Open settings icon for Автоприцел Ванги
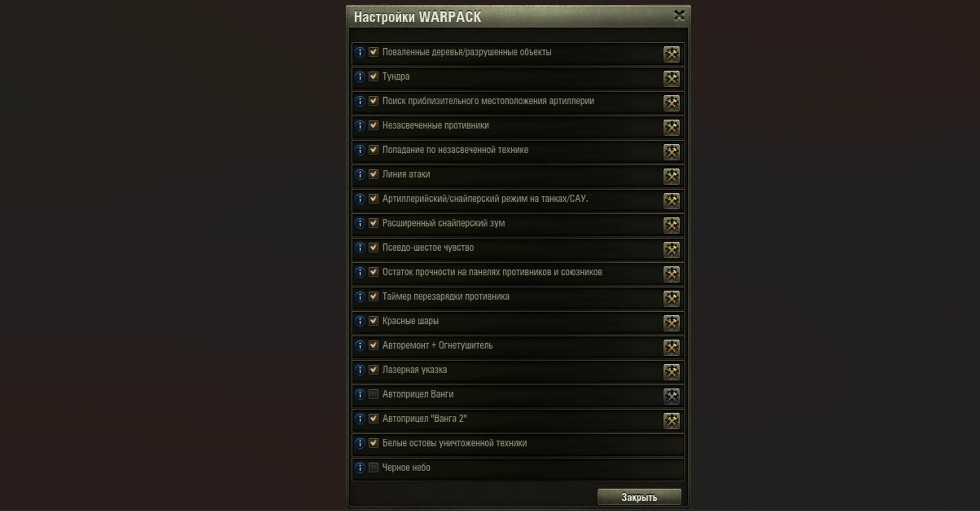 671,396
